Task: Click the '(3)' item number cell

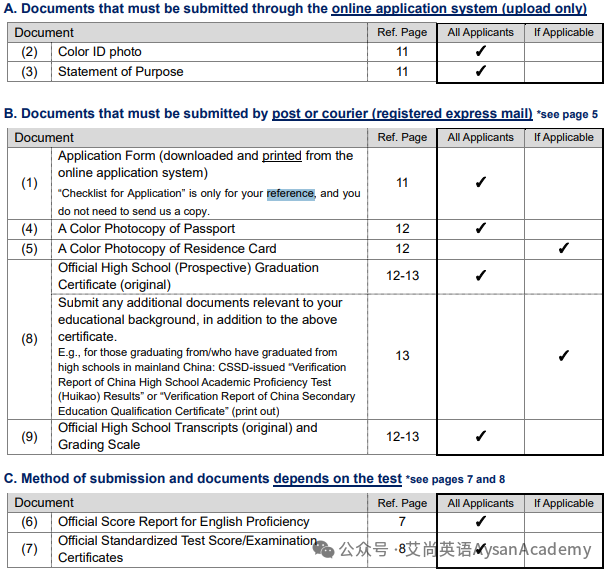Action: [29, 72]
